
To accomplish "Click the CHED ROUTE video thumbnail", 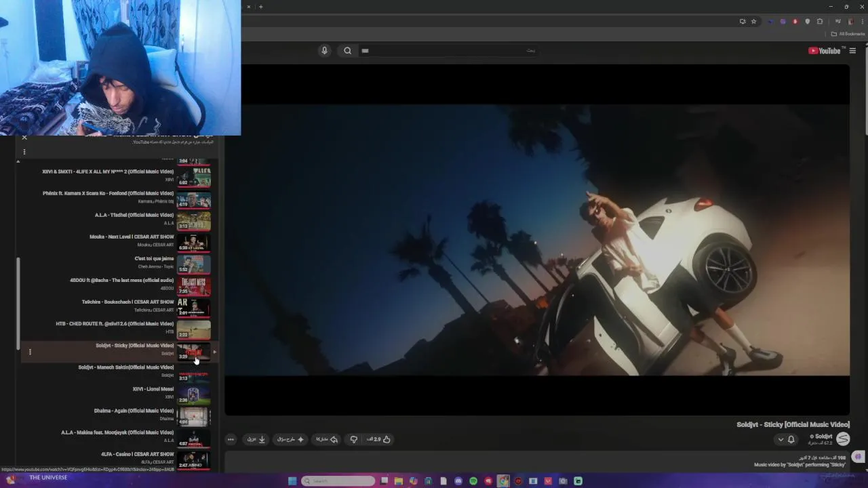I will click(194, 330).
